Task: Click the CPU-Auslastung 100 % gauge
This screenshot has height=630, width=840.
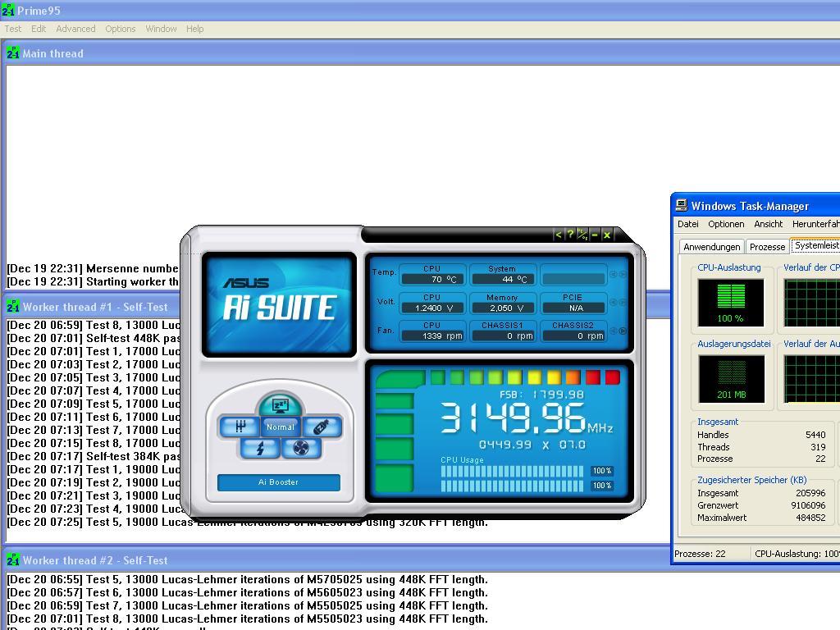Action: point(731,303)
